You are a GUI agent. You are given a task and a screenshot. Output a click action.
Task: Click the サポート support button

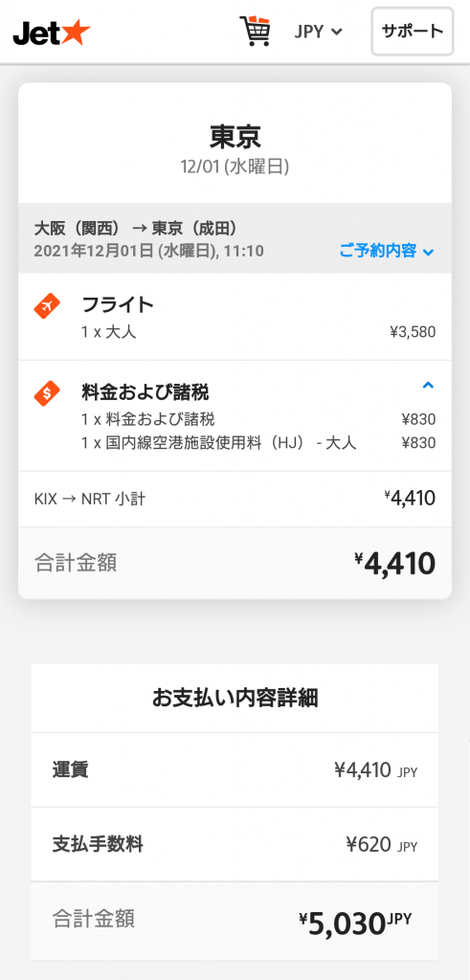tap(413, 32)
